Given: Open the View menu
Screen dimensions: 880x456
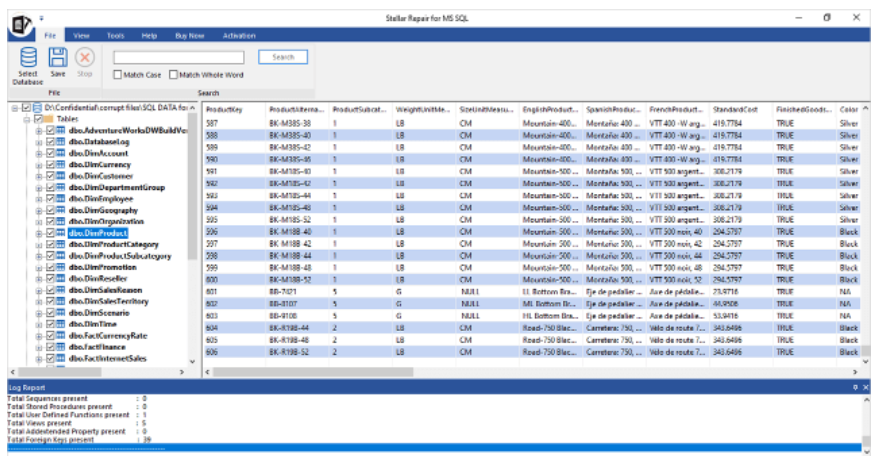Looking at the screenshot, I should [x=81, y=35].
